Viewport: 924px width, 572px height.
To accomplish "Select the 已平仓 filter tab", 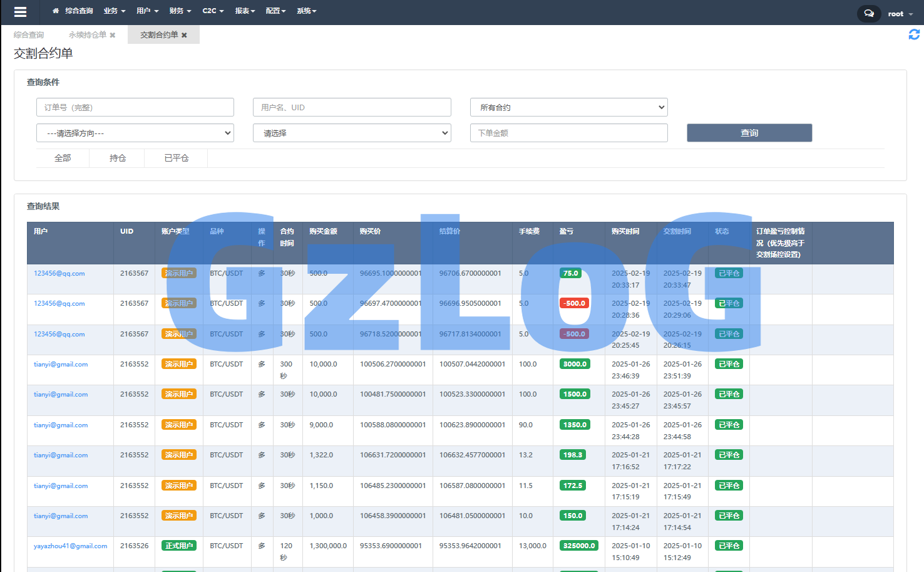I will [x=176, y=158].
